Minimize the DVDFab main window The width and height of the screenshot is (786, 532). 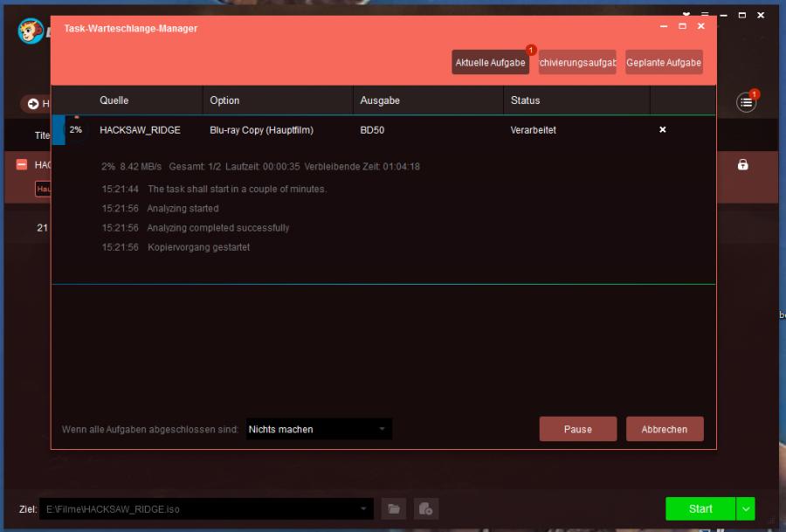723,15
